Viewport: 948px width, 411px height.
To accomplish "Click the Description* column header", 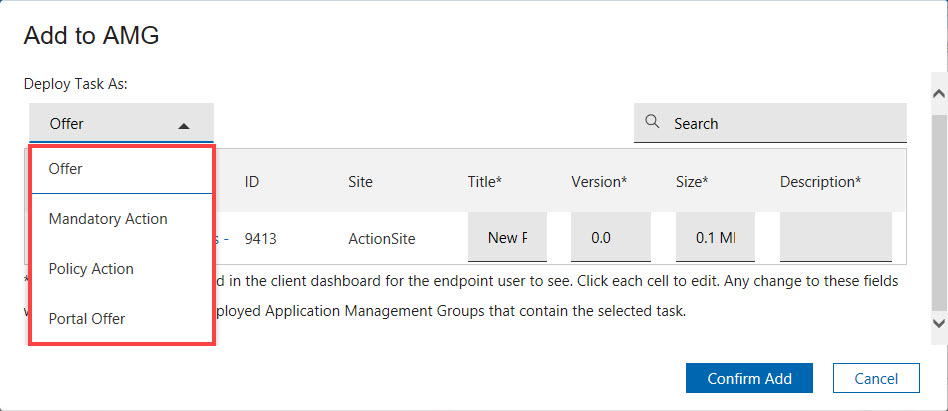I will [820, 182].
